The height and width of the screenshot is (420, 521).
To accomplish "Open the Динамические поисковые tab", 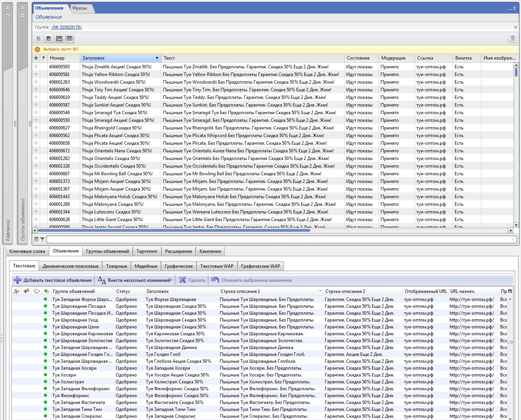I will tap(71, 266).
